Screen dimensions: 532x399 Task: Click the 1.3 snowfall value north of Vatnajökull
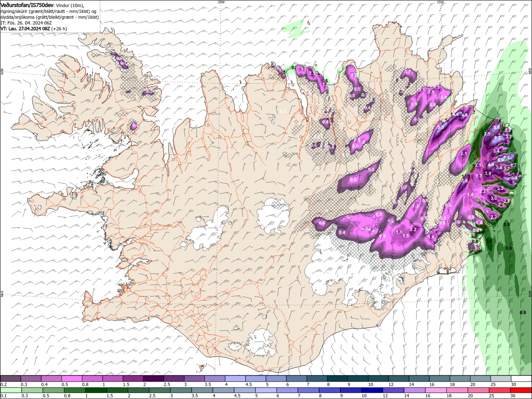tap(415, 206)
